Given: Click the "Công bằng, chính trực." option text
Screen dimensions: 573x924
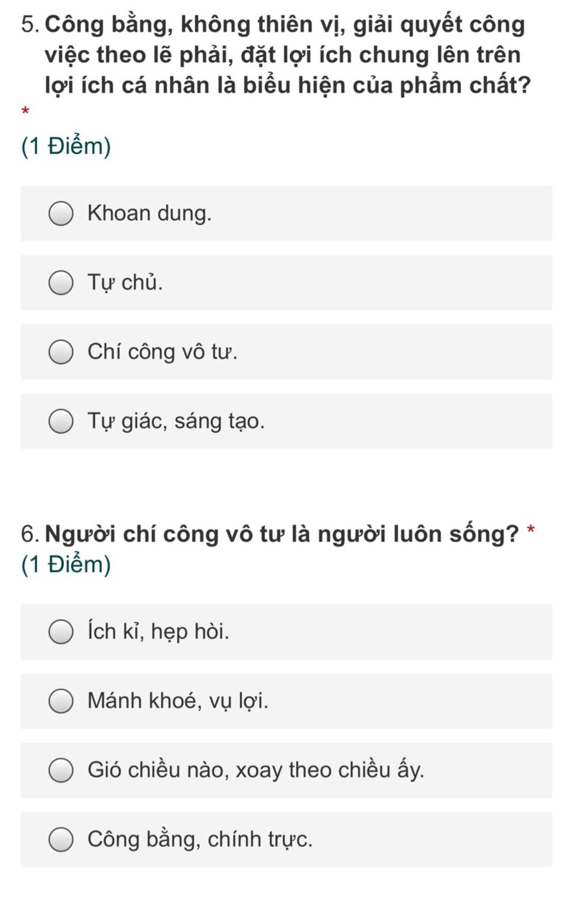Looking at the screenshot, I should click(x=200, y=839).
